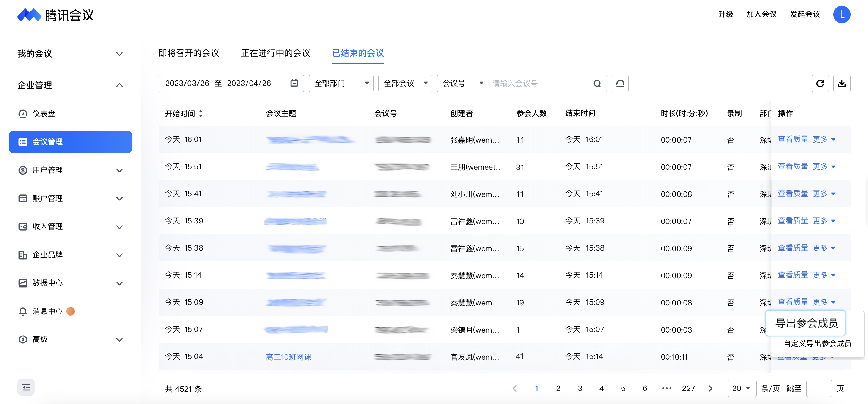The image size is (868, 404).
Task: Switch to 正在进行中的会议 tab
Action: [276, 53]
